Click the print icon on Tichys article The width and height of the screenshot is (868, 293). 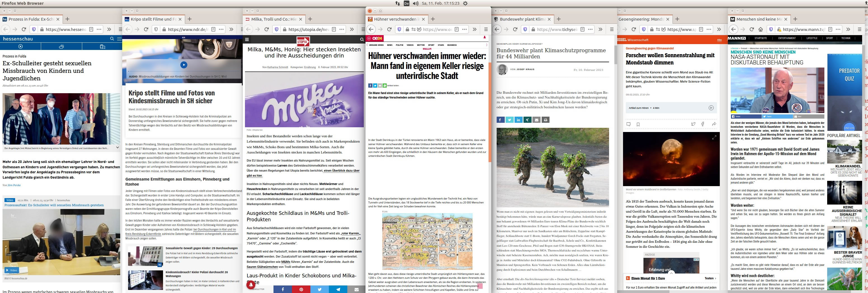coord(546,120)
